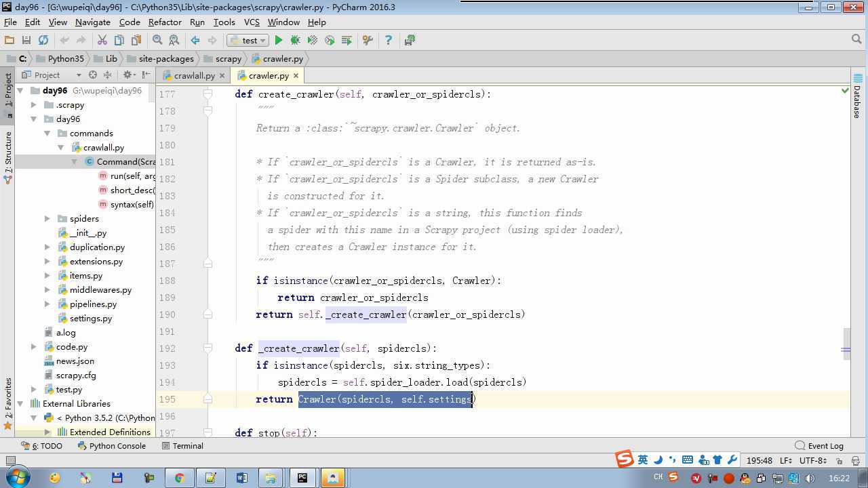Open Help with the question mark icon
This screenshot has width=868, height=488.
[x=389, y=41]
